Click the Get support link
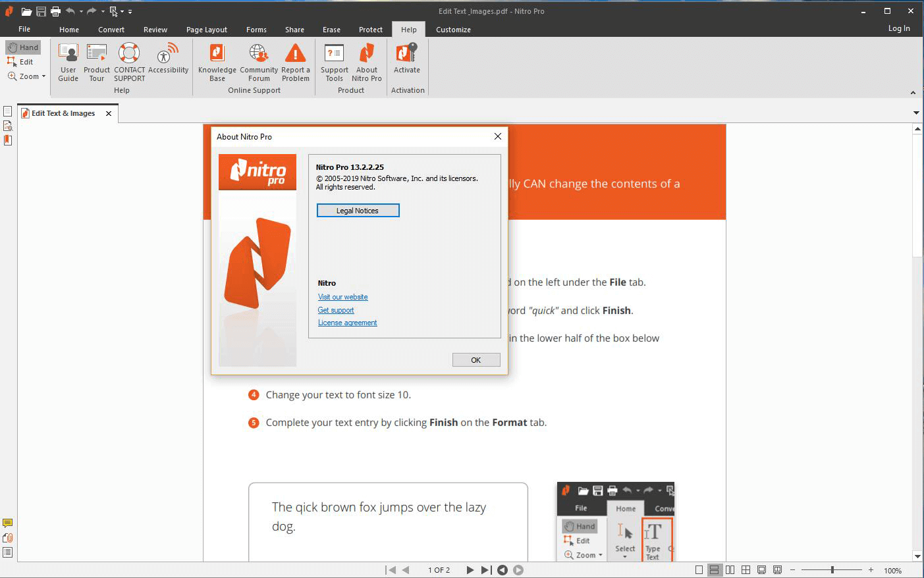This screenshot has height=578, width=924. tap(336, 310)
